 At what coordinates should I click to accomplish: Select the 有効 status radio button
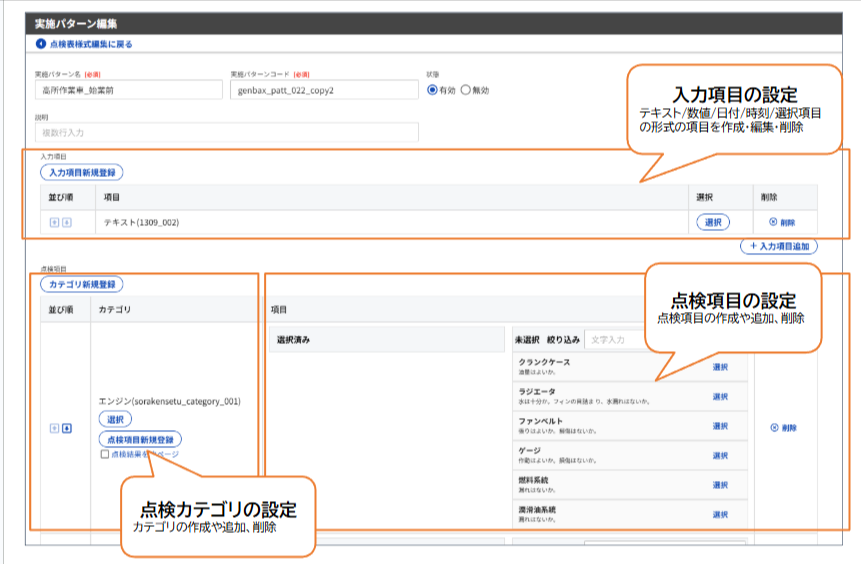pyautogui.click(x=433, y=90)
